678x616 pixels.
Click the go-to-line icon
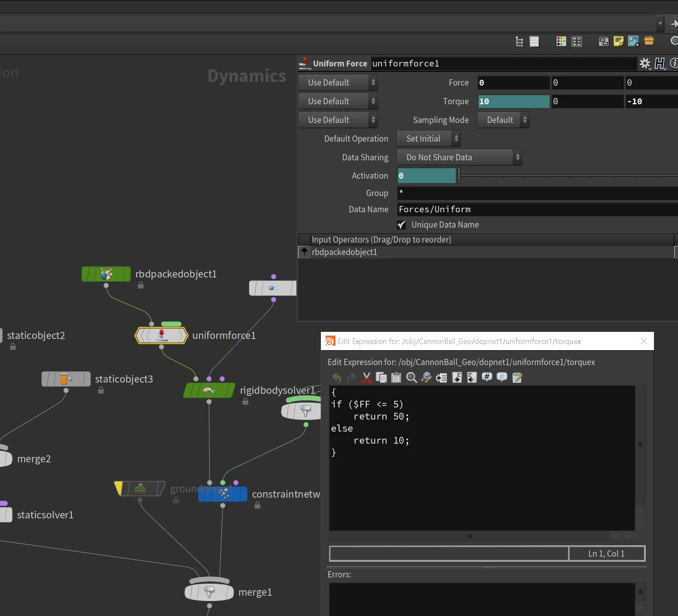441,378
